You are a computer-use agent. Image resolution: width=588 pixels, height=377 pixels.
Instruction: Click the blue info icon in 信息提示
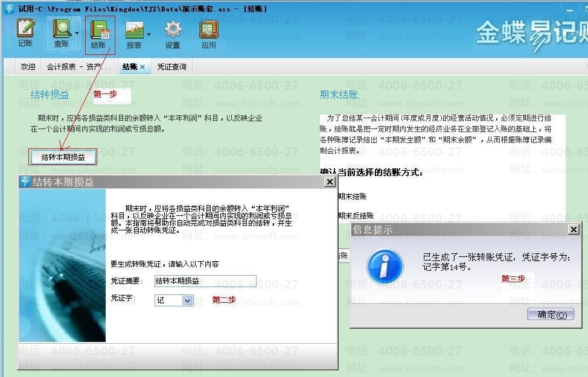point(386,266)
